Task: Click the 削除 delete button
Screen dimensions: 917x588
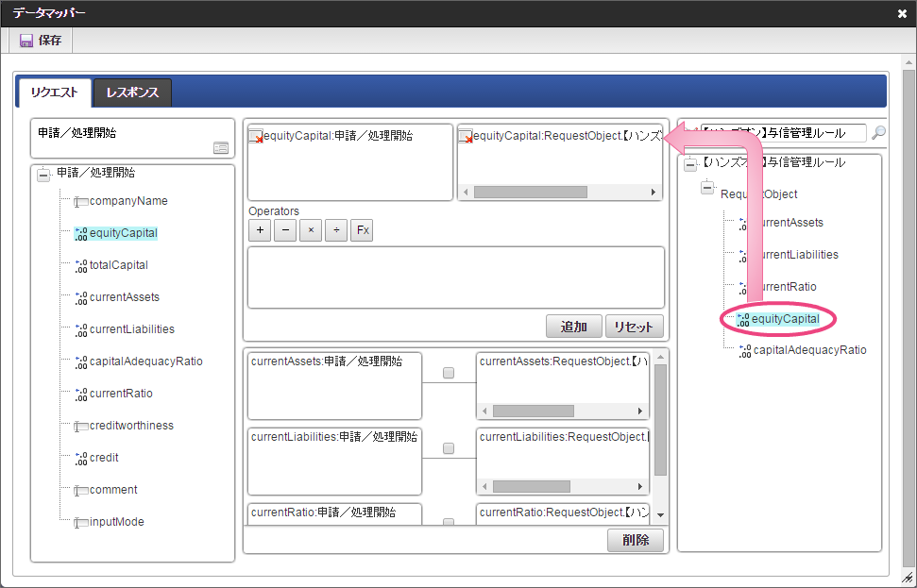Action: 636,540
